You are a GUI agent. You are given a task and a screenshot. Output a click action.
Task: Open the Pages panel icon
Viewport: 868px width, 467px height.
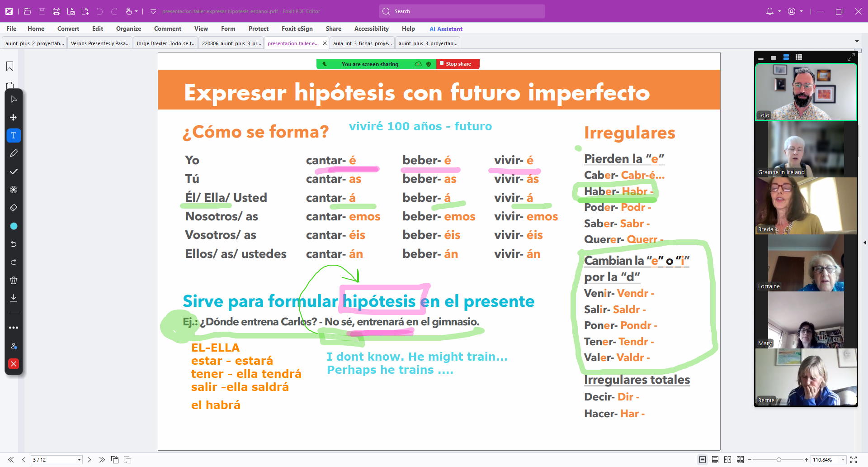point(9,86)
